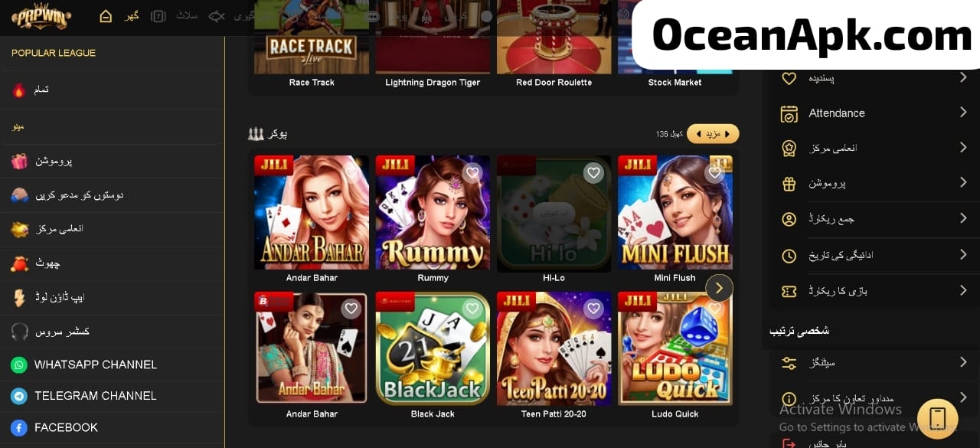Expand the Attendance row chevron
The height and width of the screenshot is (448, 980).
coord(963,112)
